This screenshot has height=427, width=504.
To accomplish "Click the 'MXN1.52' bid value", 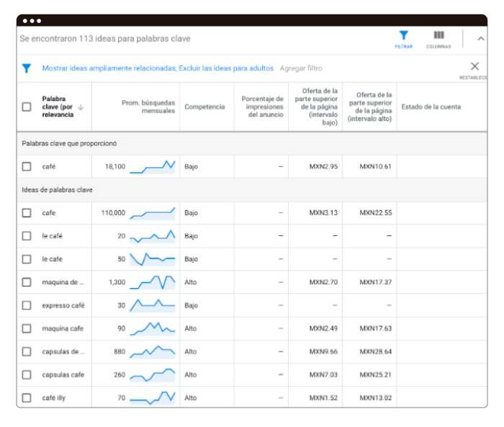I will click(323, 397).
